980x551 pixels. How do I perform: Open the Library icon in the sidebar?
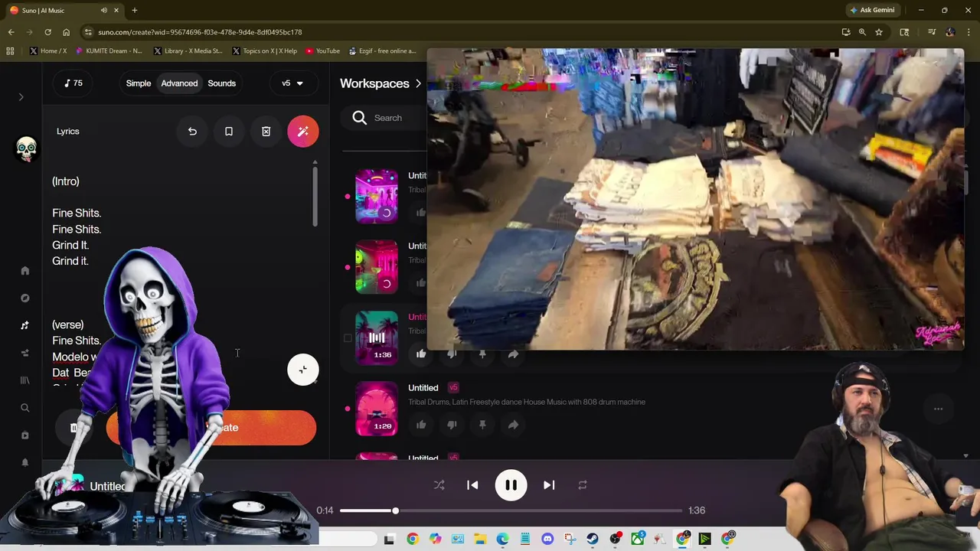24,380
